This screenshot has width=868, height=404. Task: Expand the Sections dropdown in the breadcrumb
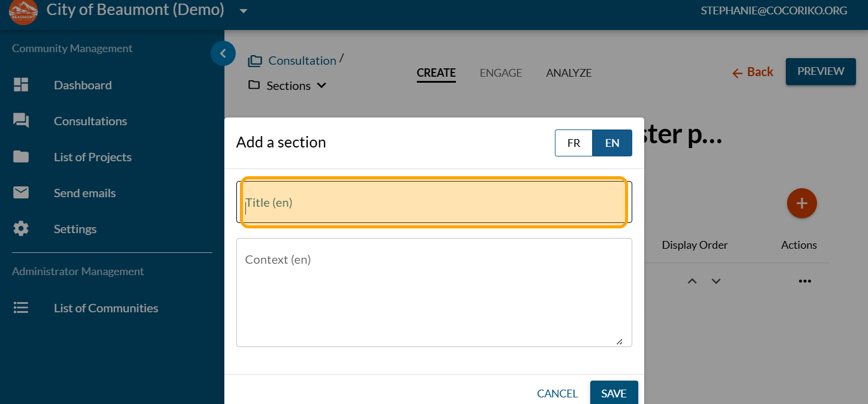[x=322, y=86]
